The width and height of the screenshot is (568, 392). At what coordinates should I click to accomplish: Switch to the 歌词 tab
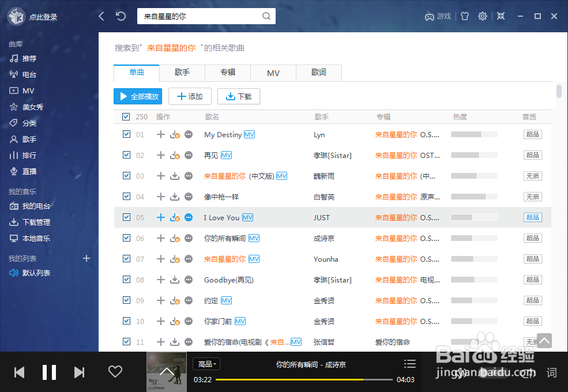[319, 73]
